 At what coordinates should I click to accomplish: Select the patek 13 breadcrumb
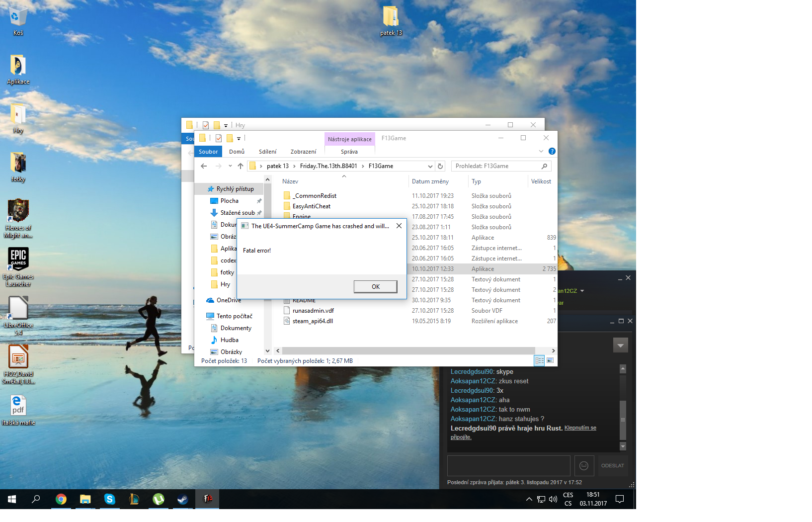(277, 166)
